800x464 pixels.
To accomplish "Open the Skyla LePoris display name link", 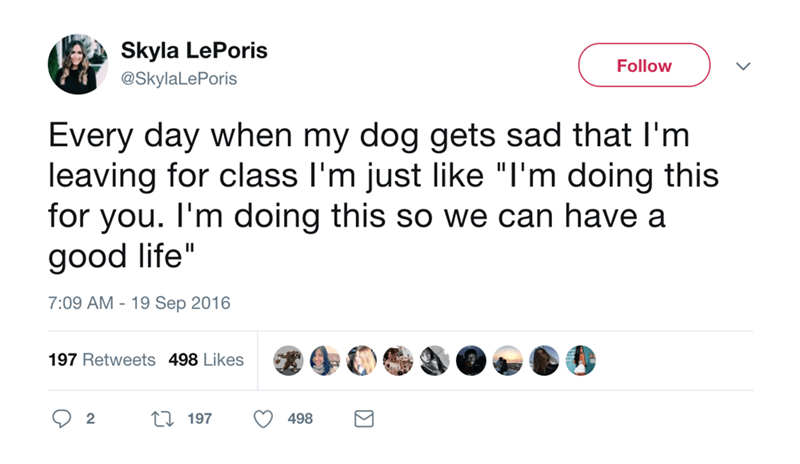I will [192, 50].
